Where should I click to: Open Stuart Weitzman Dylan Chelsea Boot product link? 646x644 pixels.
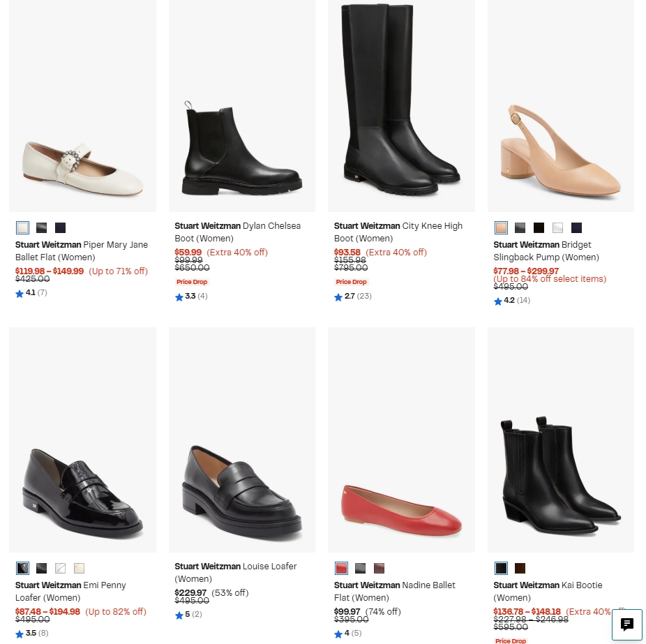[x=237, y=232]
